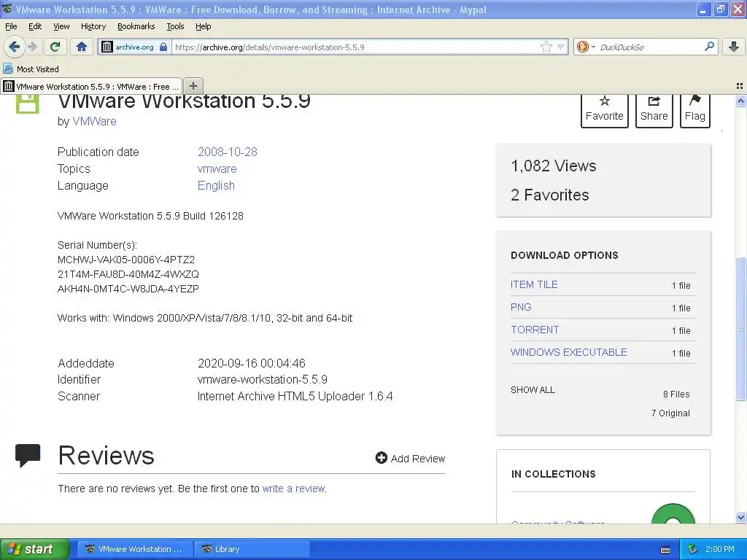Click the 2:00 PM system clock
Viewport: 747px width, 560px height.
(719, 549)
